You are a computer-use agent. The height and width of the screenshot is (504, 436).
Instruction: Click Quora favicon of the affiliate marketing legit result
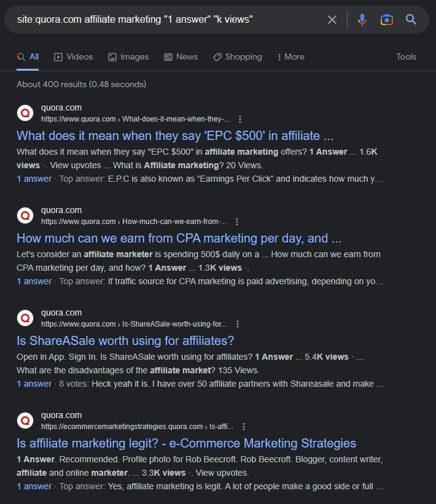coord(25,421)
